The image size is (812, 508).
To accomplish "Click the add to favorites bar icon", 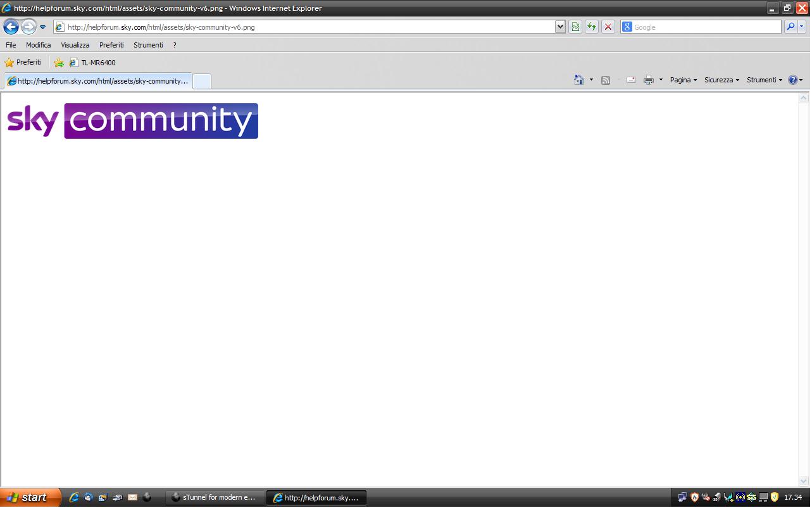I will (59, 62).
